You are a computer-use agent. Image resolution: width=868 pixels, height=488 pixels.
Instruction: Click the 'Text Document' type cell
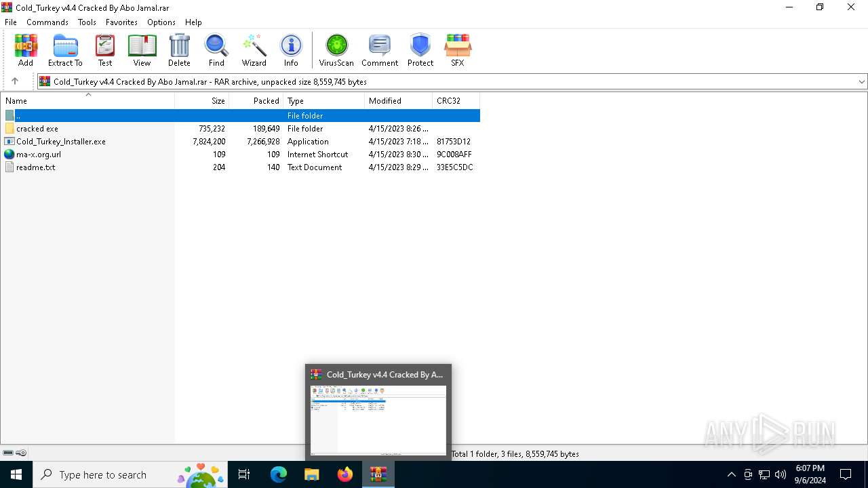[x=315, y=167]
